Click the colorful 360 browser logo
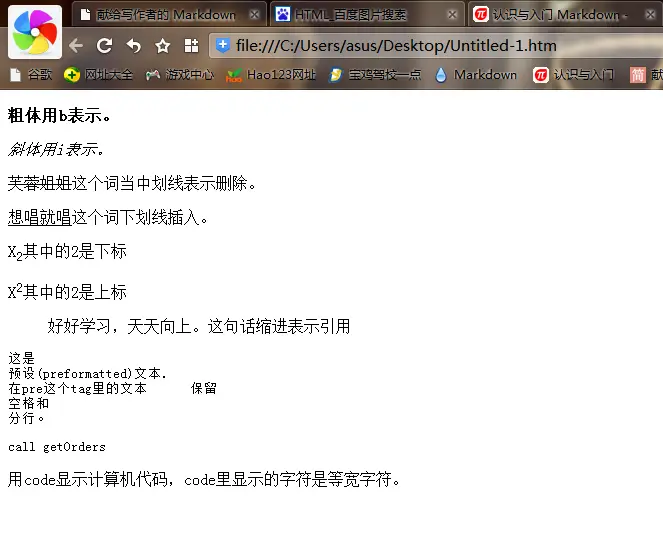 pyautogui.click(x=35, y=32)
